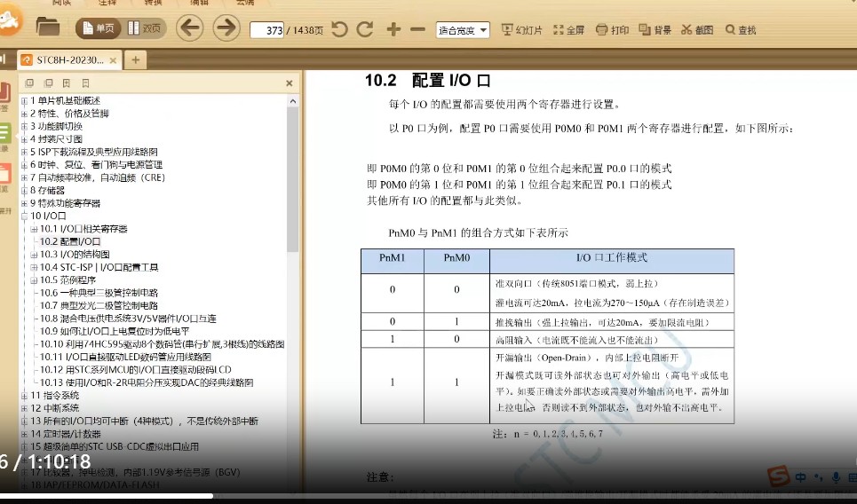
Task: Open chapter 3 功能脚切换
Action: [x=56, y=126]
